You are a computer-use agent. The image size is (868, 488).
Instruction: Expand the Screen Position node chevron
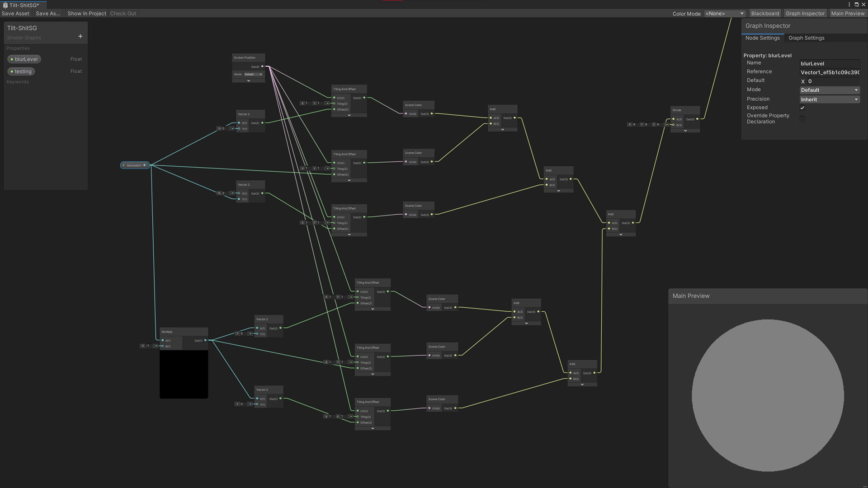click(x=248, y=80)
